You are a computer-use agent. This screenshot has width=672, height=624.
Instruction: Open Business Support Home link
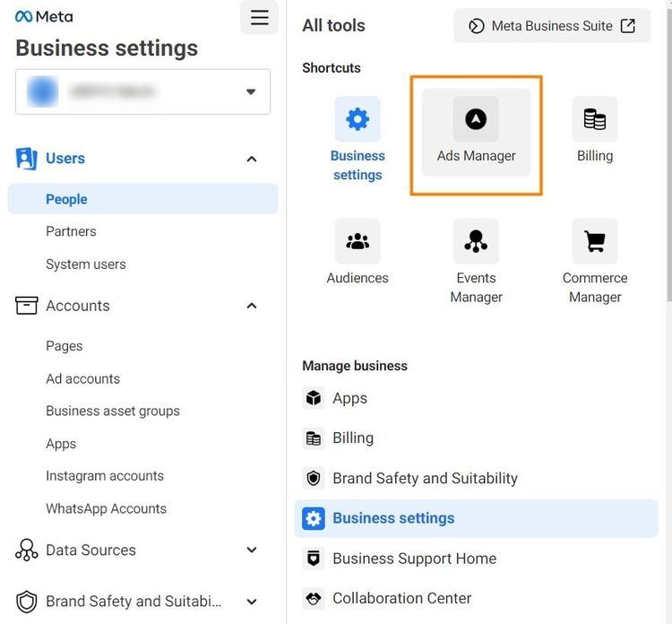pos(415,559)
